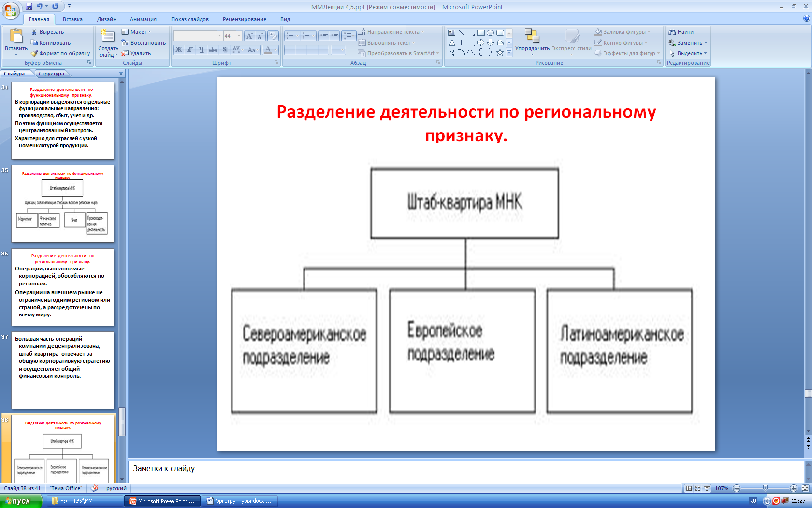Screen dimensions: 812x508
Task: Reset slide with Восстановить
Action: [144, 43]
